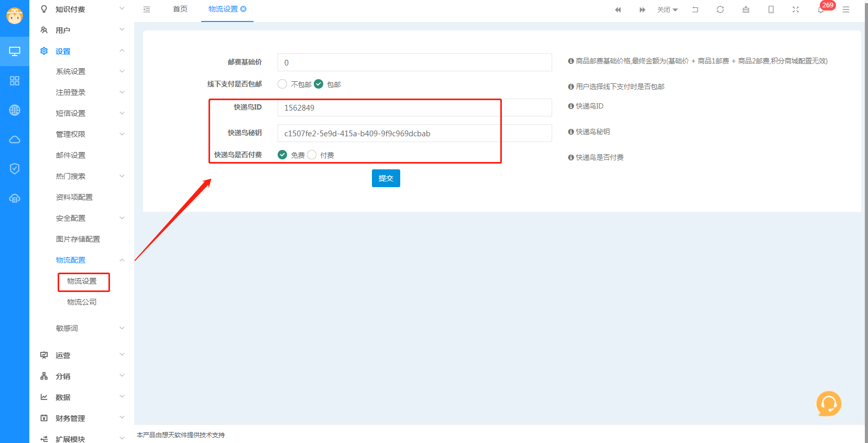Collapse the 设置 menu
This screenshot has width=868, height=443.
pyautogui.click(x=122, y=51)
